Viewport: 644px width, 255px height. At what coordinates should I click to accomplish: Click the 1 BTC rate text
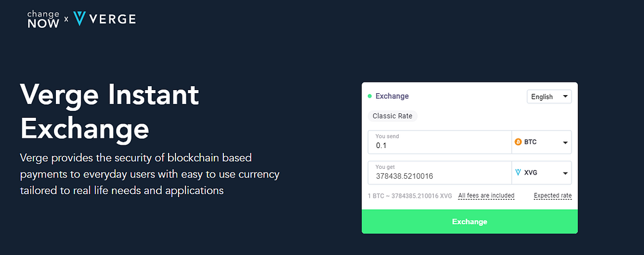(x=409, y=196)
